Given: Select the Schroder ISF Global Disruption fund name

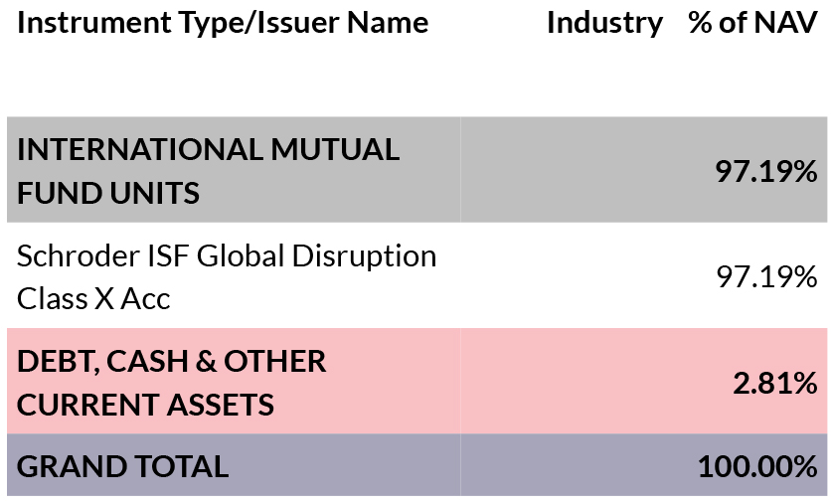Looking at the screenshot, I should point(227,276).
